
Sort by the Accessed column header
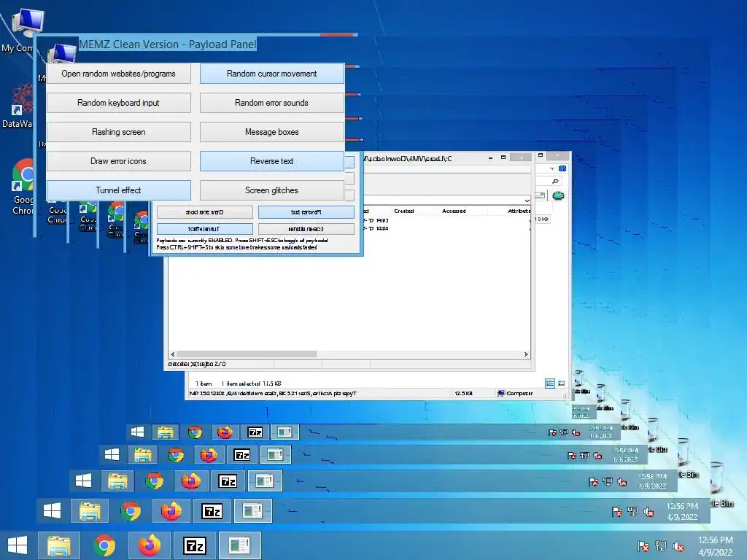tap(454, 211)
